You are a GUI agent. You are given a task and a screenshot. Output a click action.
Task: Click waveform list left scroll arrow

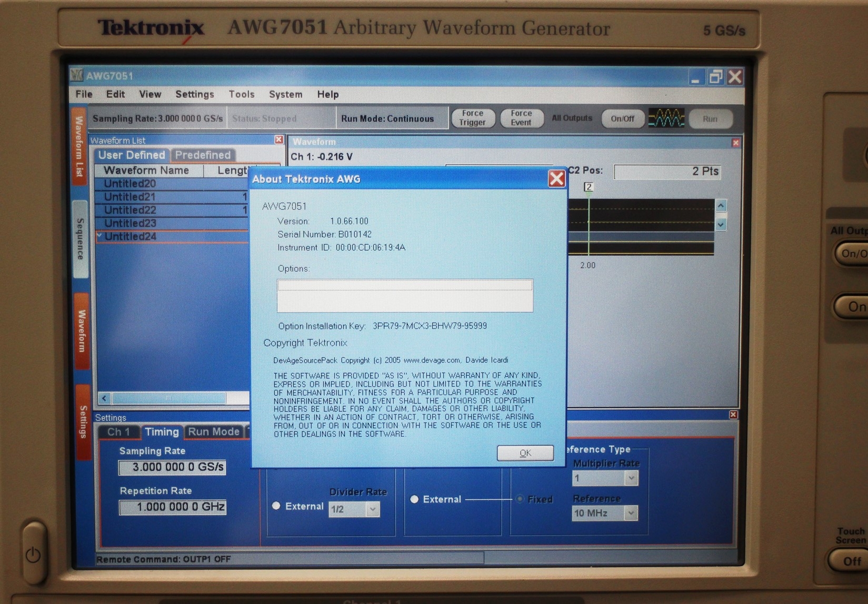point(104,398)
